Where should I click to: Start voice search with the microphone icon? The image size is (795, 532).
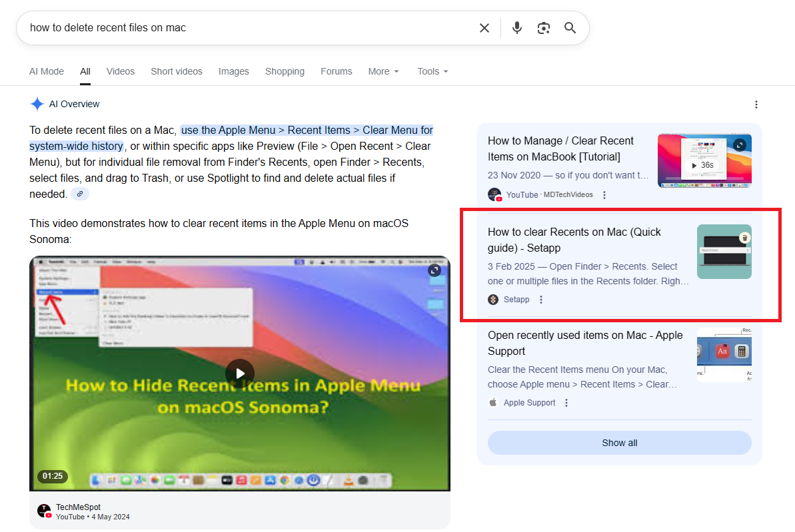[516, 28]
